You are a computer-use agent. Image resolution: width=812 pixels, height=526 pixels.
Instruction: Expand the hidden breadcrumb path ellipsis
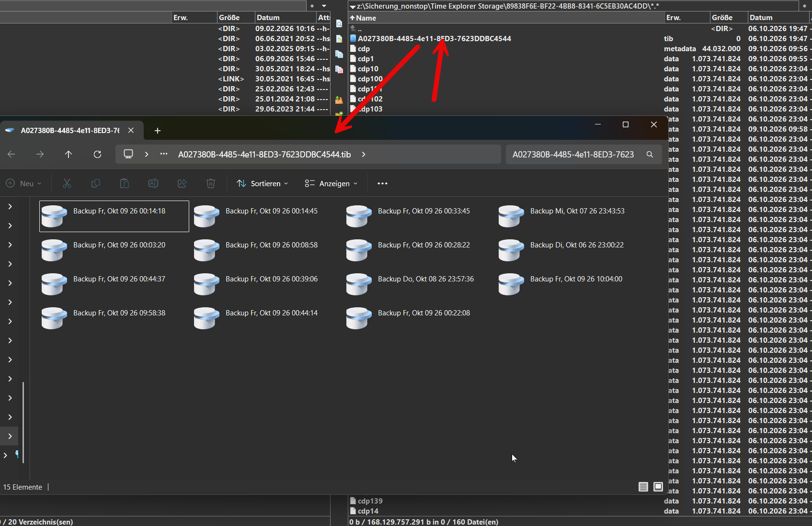pyautogui.click(x=164, y=154)
